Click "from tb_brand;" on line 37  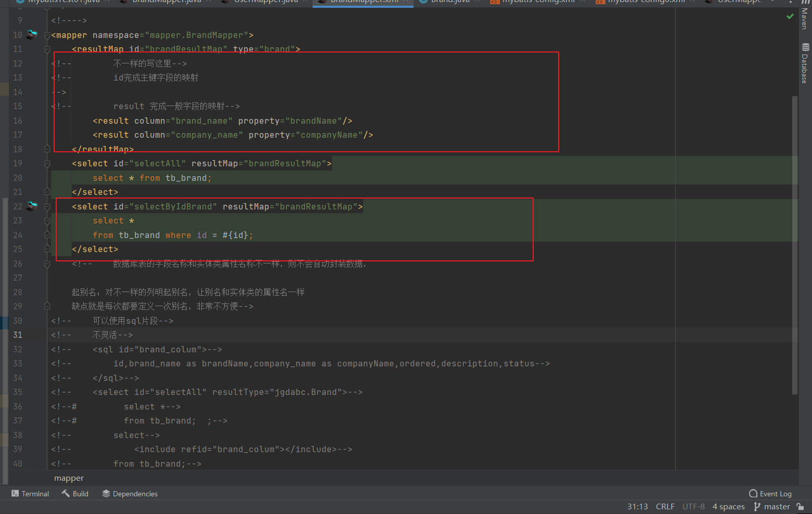pyautogui.click(x=160, y=421)
